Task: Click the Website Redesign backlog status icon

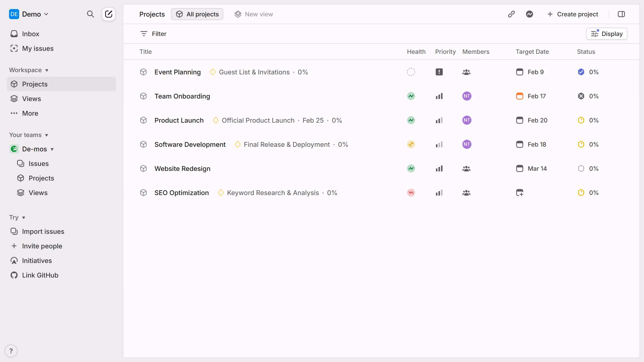Action: 581,168
